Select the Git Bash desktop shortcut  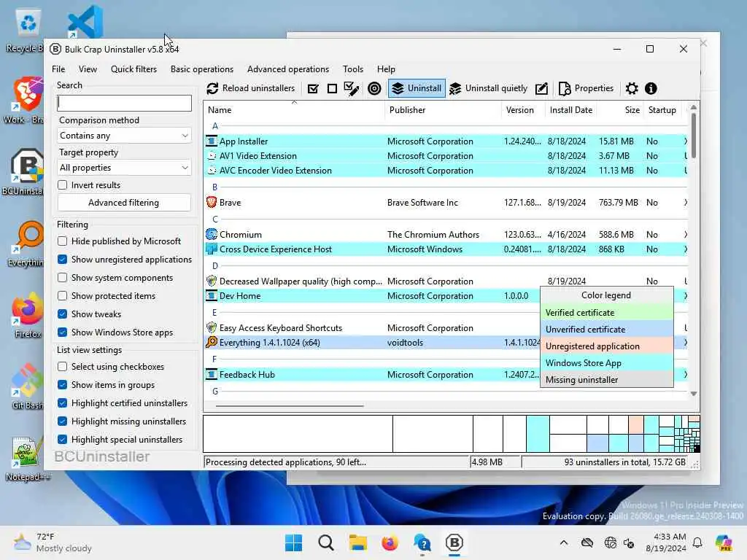point(28,386)
